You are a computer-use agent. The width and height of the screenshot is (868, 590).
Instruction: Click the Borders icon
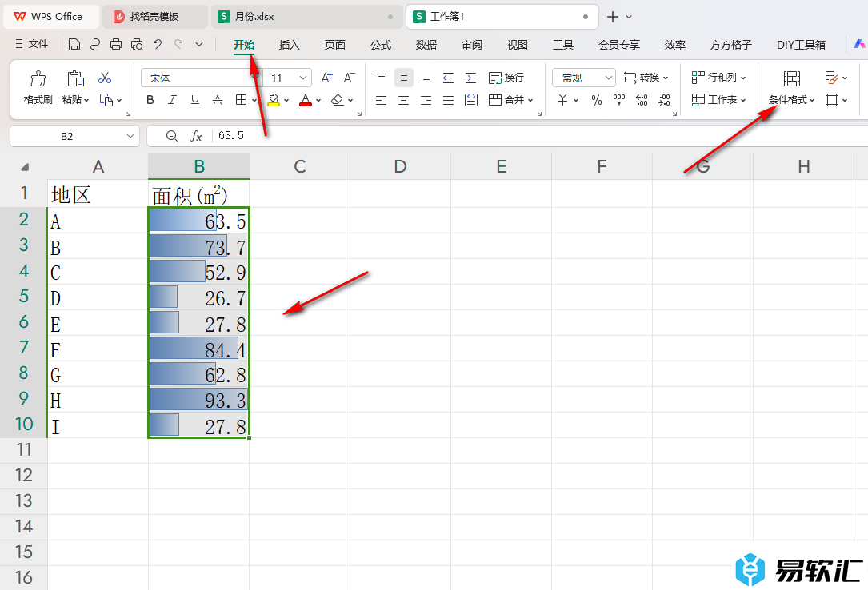coord(241,100)
